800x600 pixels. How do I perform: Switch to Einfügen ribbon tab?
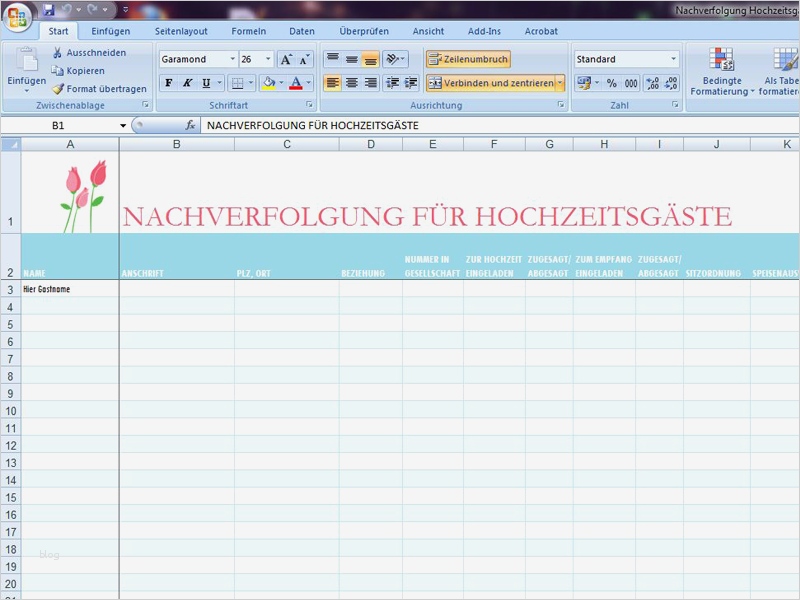(111, 31)
